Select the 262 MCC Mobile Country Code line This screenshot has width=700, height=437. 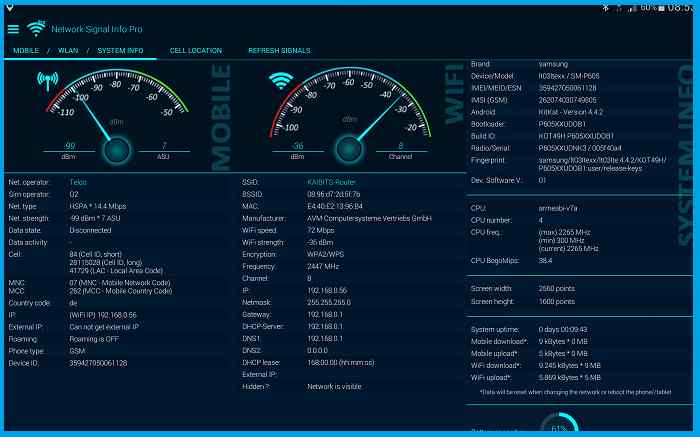pos(121,291)
